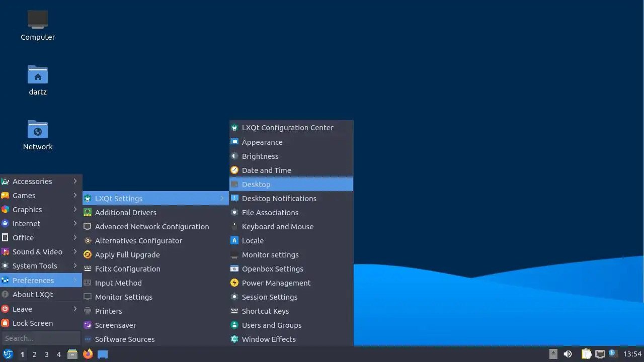
Task: Open the Network desktop folder icon
Action: click(x=38, y=135)
